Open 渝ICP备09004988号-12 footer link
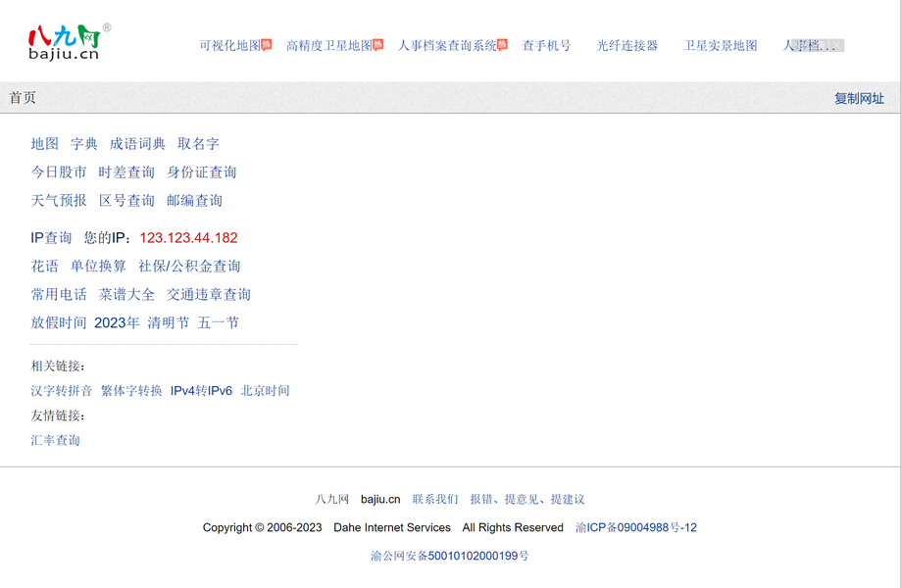901x588 pixels. [x=636, y=528]
